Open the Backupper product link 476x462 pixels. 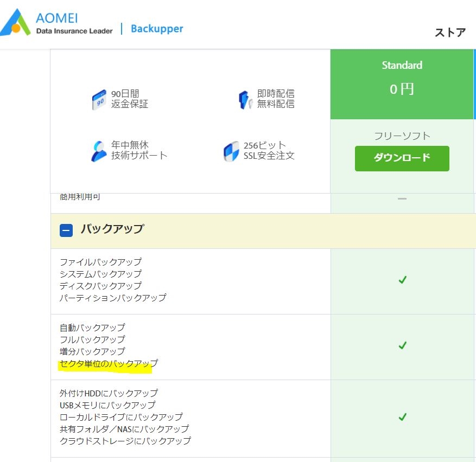pos(157,29)
